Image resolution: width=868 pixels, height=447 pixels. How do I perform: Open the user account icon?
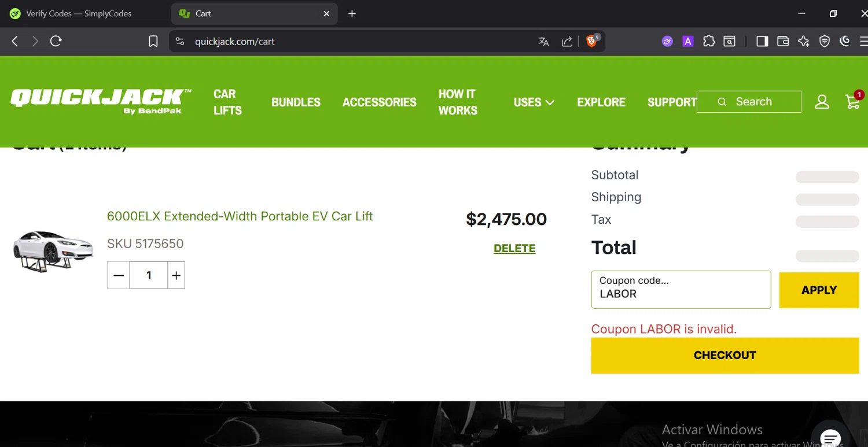pos(822,102)
